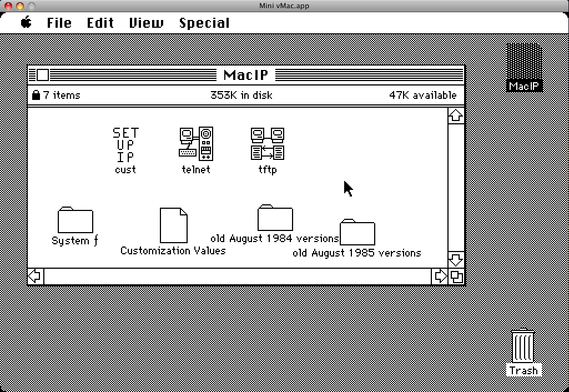Screen dimensions: 569x392
Task: Close the MacIP window using close box
Action: tap(42, 75)
